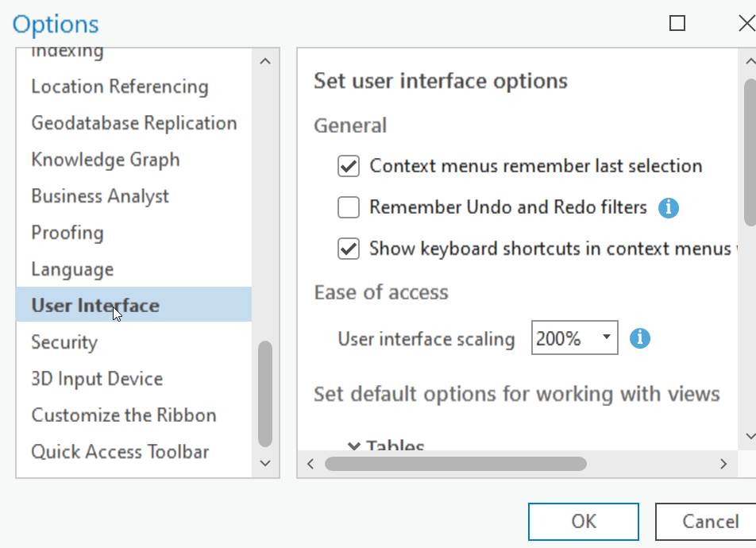Screen dimensions: 756x548
Task: Uncheck Show keyboard shortcuts in context menus
Action: pos(349,249)
